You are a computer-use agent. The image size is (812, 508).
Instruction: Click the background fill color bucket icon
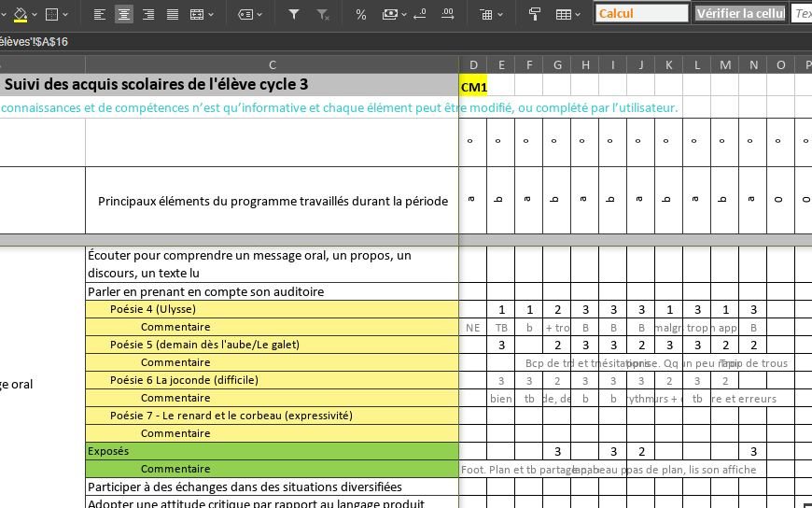tap(21, 15)
